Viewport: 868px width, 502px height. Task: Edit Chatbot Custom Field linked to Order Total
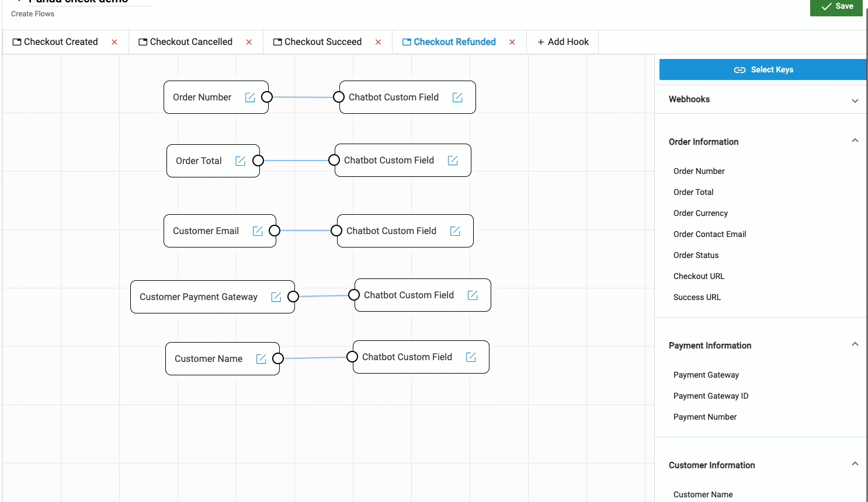[x=453, y=161]
